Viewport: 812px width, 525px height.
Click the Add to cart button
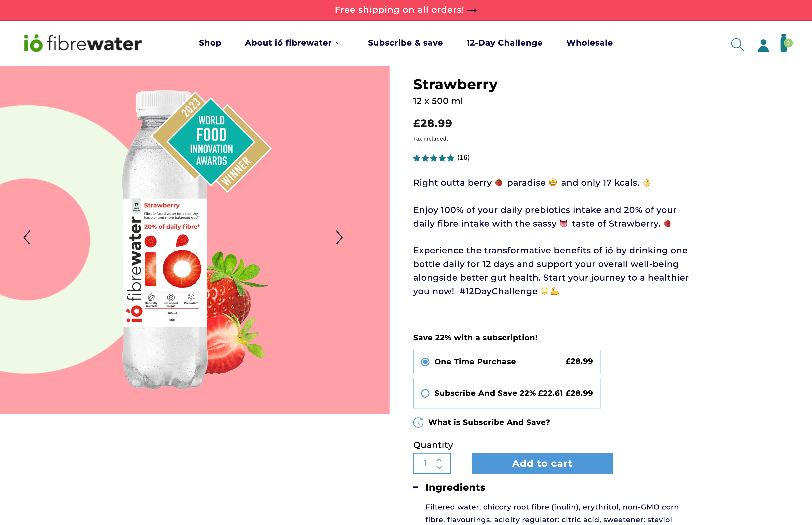(542, 463)
